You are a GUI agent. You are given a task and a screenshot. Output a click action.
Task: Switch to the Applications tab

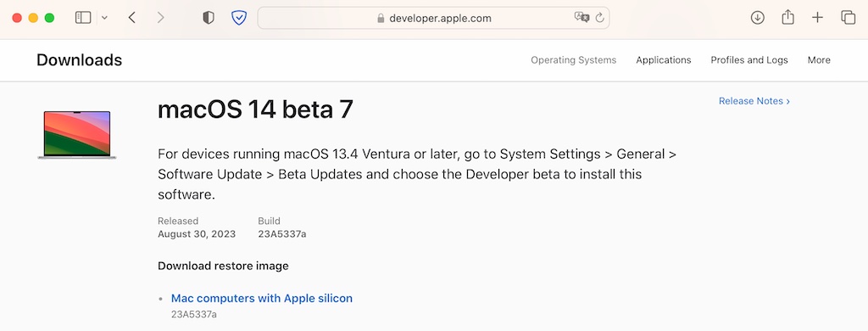tap(663, 60)
